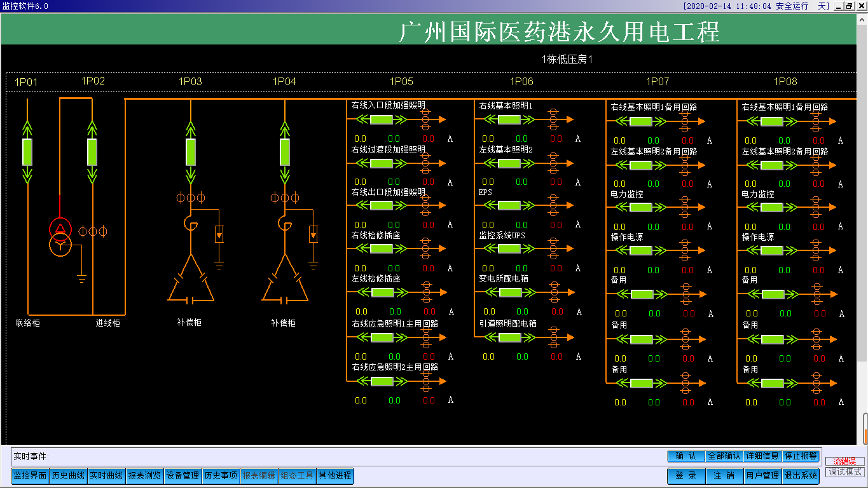The height and width of the screenshot is (488, 868).
Task: Click the 右线检修插座 breaker in 1P05
Action: tap(382, 248)
